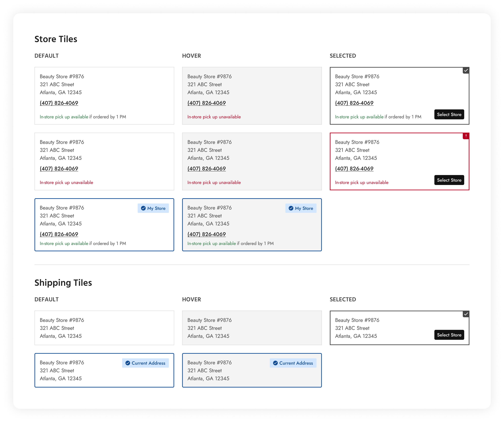Screen dimensions: 504x422
Task: Select the gray hover shipping tile without badge
Action: [252, 328]
